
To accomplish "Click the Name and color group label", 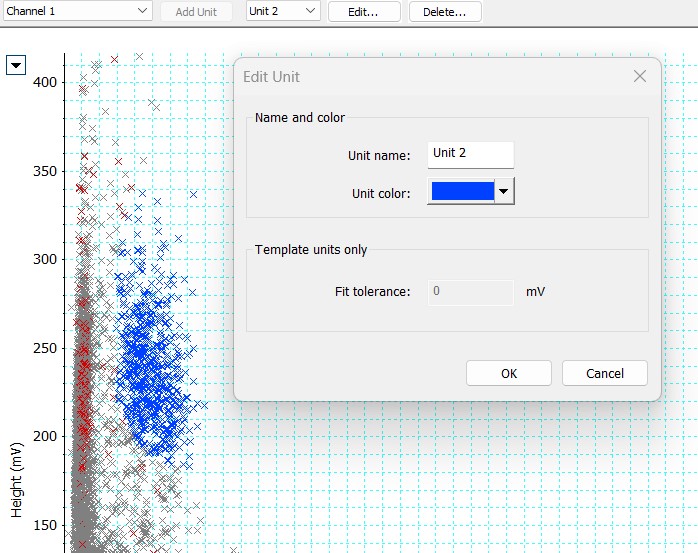I will pyautogui.click(x=300, y=118).
